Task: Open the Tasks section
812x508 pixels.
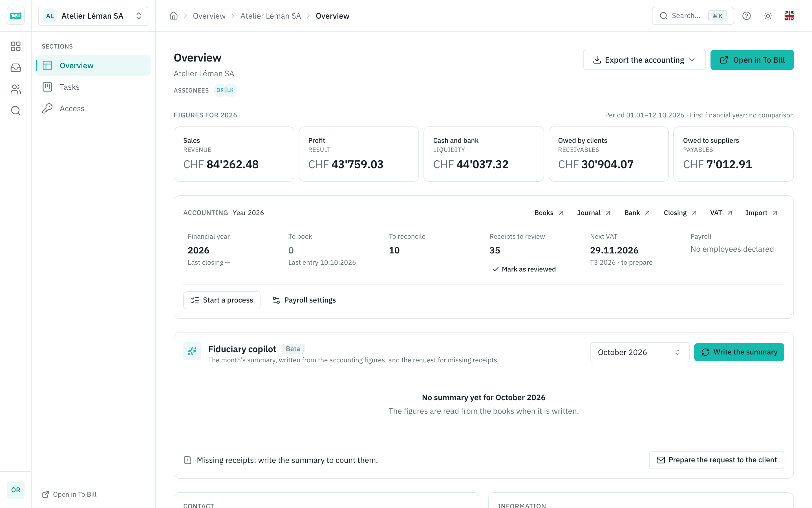Action: click(x=93, y=87)
